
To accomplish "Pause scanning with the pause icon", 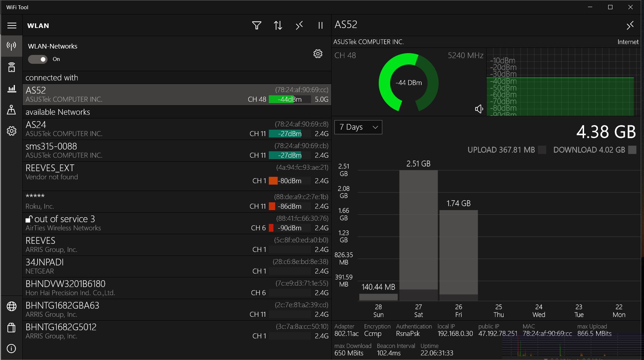I will (x=321, y=26).
